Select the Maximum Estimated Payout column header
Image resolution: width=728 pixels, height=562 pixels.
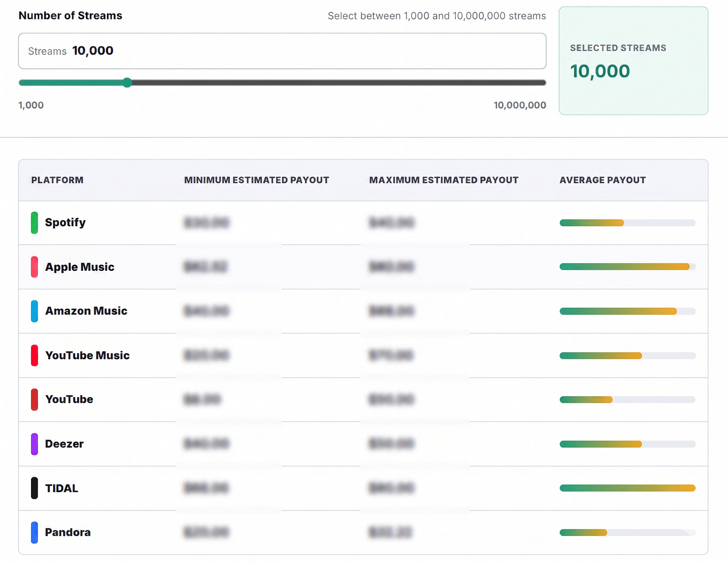(444, 180)
